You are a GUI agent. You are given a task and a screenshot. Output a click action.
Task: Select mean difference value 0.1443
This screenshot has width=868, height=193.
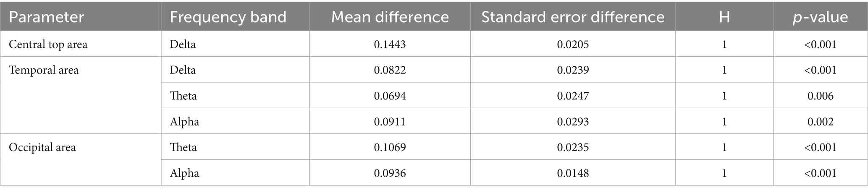tap(390, 44)
